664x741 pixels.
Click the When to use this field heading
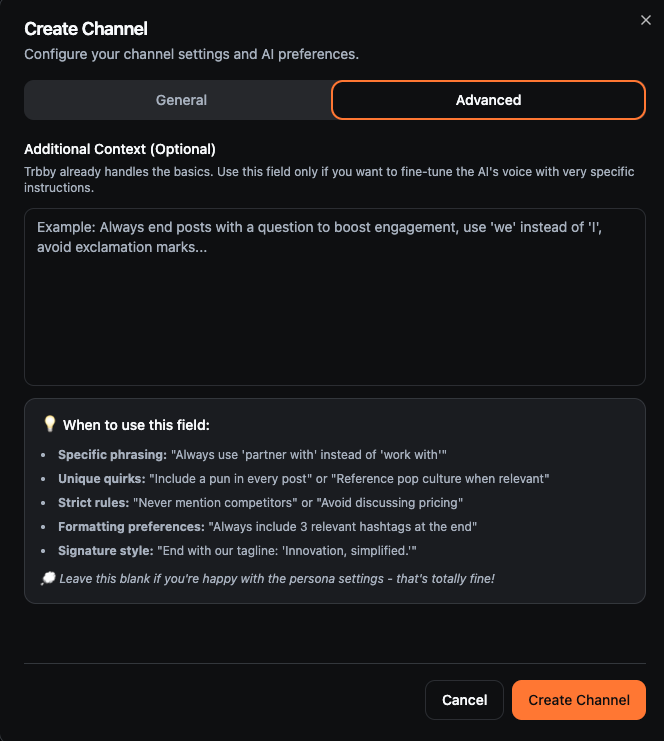coord(136,425)
